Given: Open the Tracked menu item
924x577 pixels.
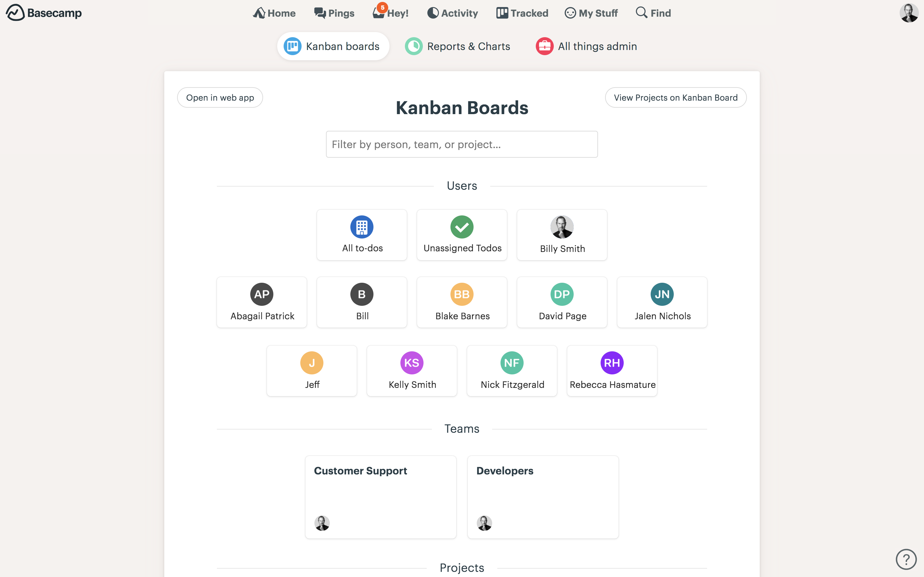Looking at the screenshot, I should point(522,13).
